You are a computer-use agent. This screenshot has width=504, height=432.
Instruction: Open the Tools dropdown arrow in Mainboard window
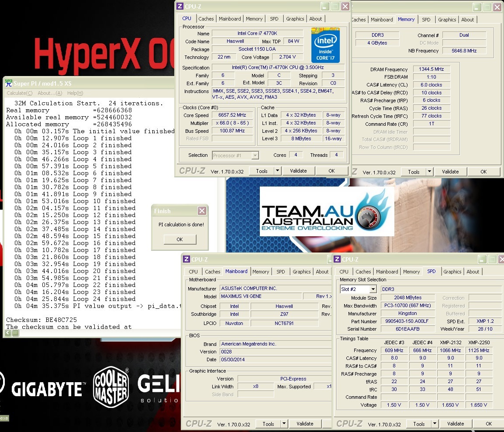[x=284, y=424]
